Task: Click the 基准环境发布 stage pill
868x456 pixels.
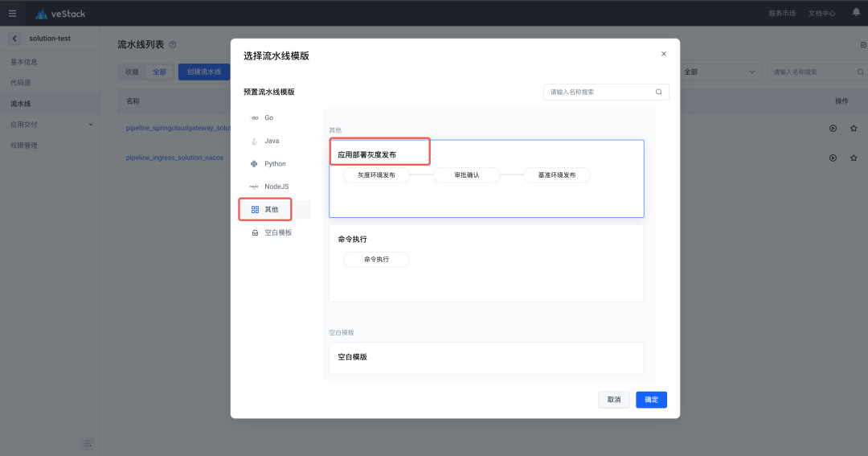Action: pyautogui.click(x=557, y=175)
